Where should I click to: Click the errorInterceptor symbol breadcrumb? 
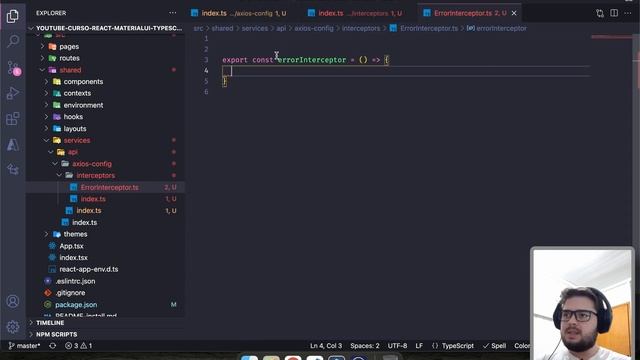[x=497, y=29]
